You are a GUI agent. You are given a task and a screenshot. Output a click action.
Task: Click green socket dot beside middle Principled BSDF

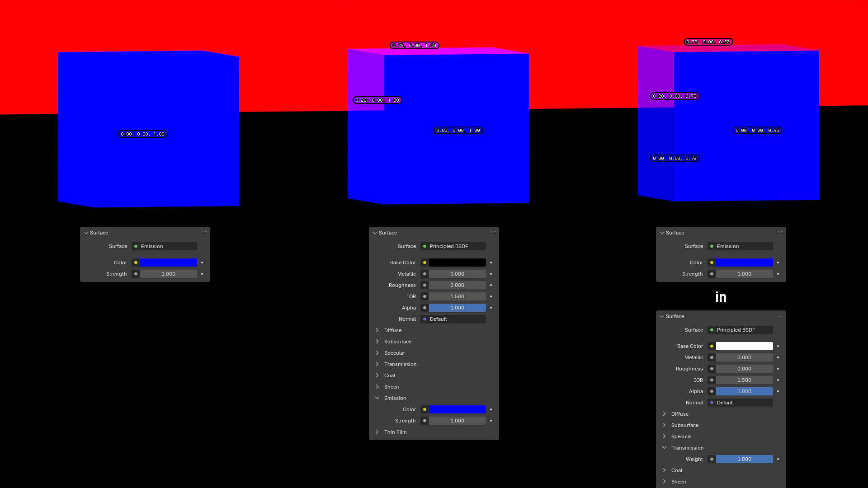[425, 246]
